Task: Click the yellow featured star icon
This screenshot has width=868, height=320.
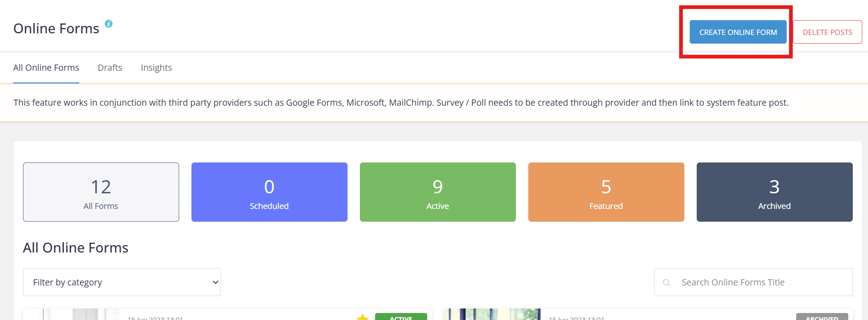Action: point(362,317)
